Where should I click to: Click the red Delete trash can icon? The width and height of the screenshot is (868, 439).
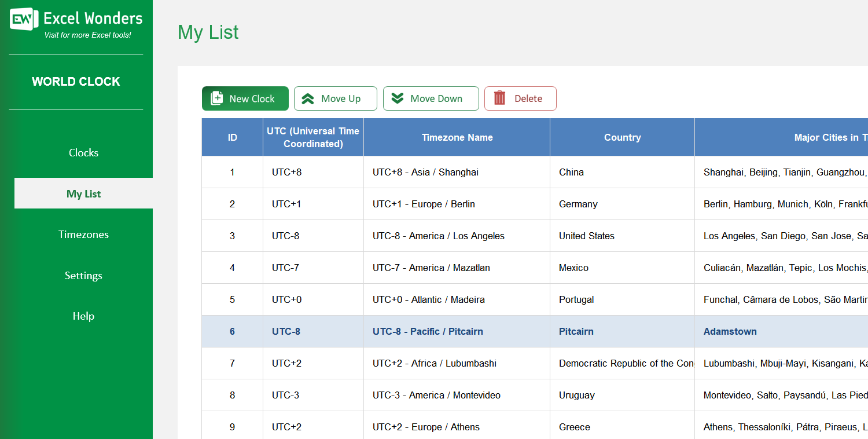click(499, 98)
